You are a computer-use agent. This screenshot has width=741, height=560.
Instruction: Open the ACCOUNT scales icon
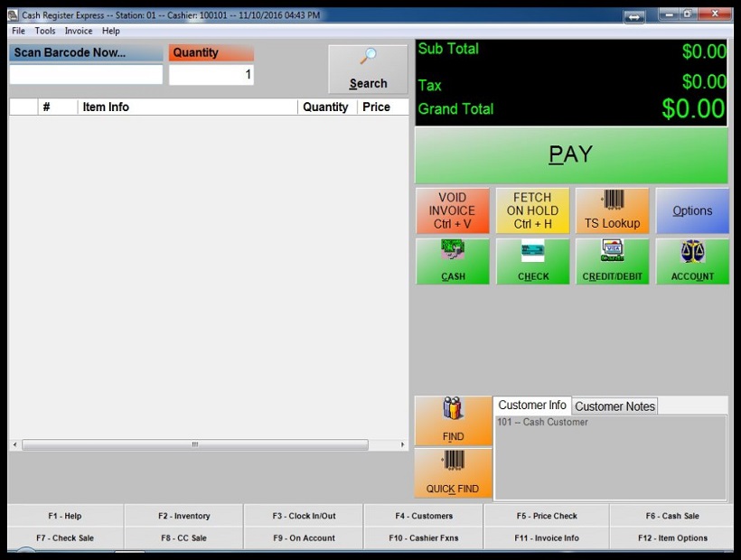[692, 261]
